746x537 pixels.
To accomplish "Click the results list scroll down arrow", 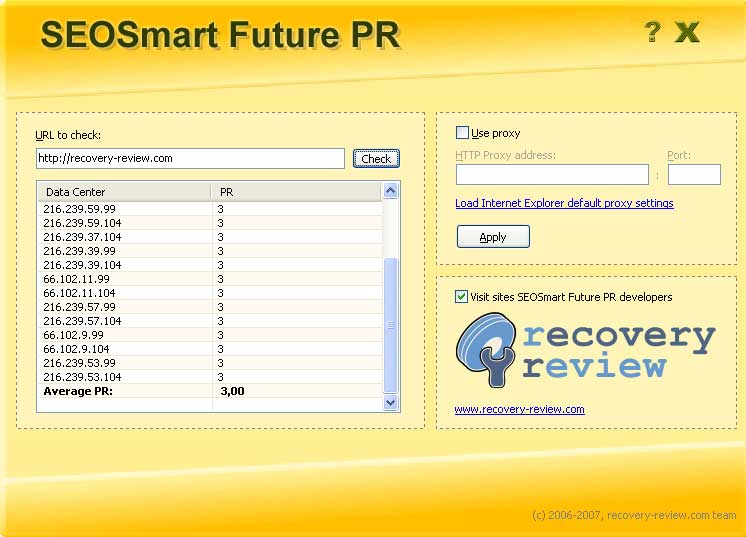I will coord(391,402).
